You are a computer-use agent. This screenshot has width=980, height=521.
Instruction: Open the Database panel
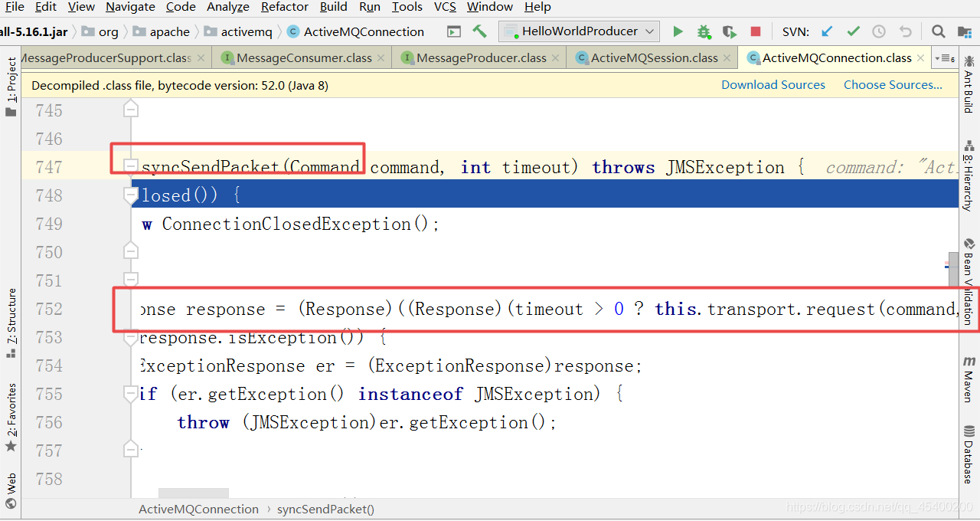click(x=969, y=454)
